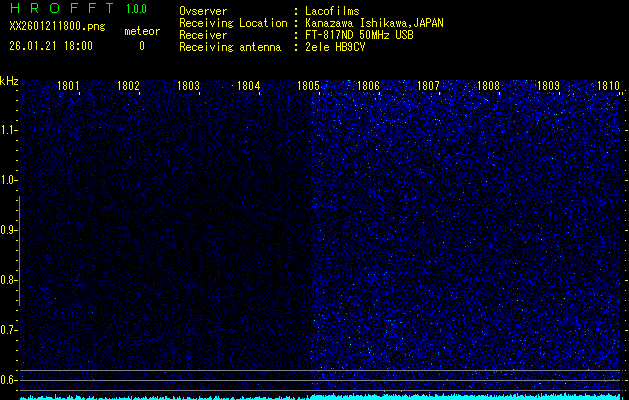Select the 0.9 kHz frequency axis label

[x=9, y=230]
